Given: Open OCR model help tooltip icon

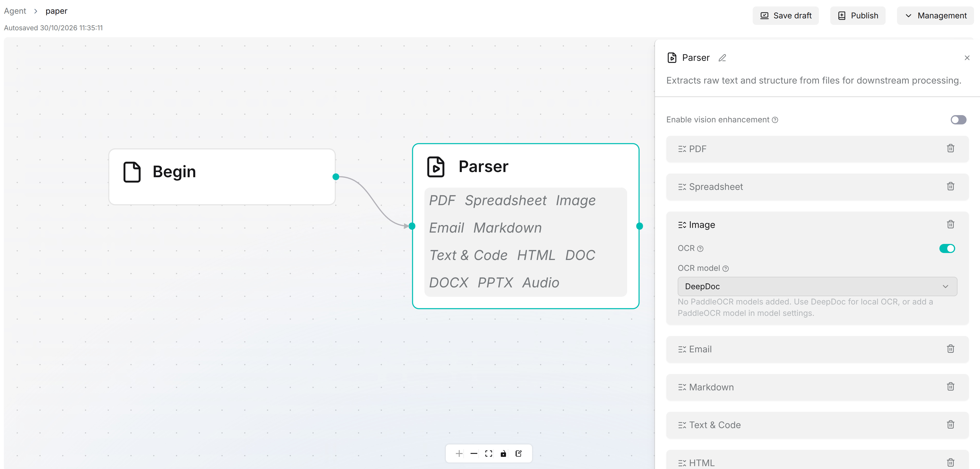Looking at the screenshot, I should click(726, 269).
